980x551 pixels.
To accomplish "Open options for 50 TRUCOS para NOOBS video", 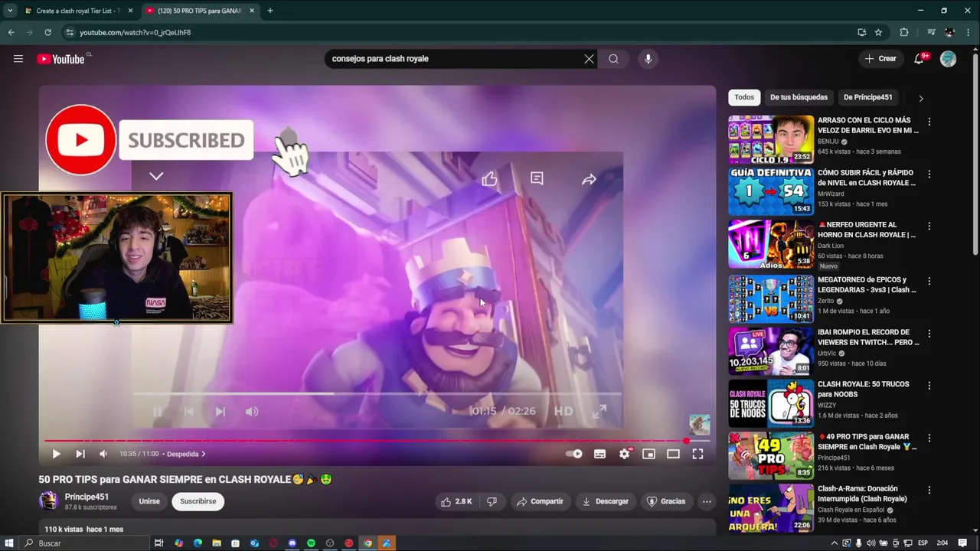I will coord(929,386).
